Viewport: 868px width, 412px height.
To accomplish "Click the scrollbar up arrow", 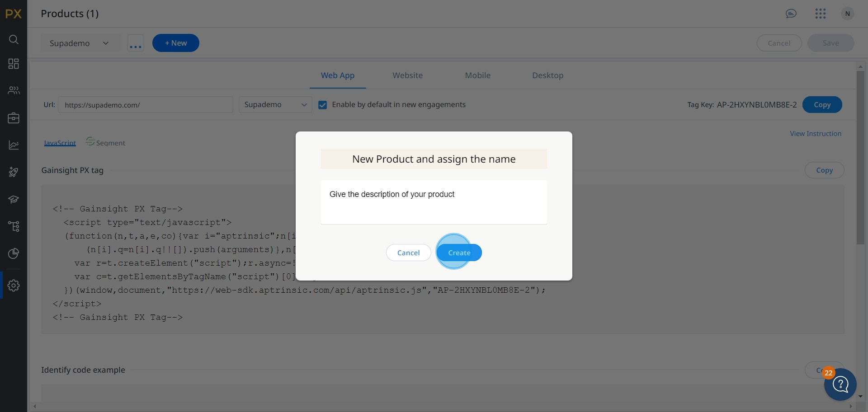I will pos(860,66).
